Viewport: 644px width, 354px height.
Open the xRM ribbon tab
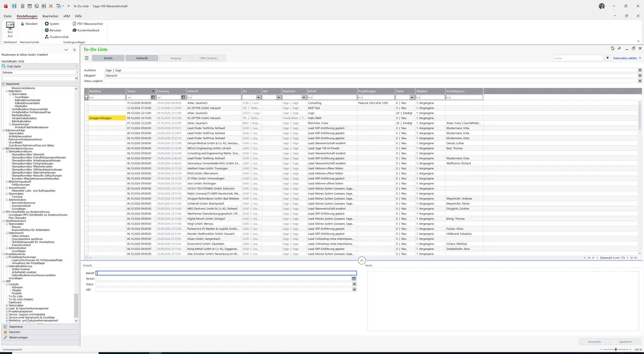(67, 17)
